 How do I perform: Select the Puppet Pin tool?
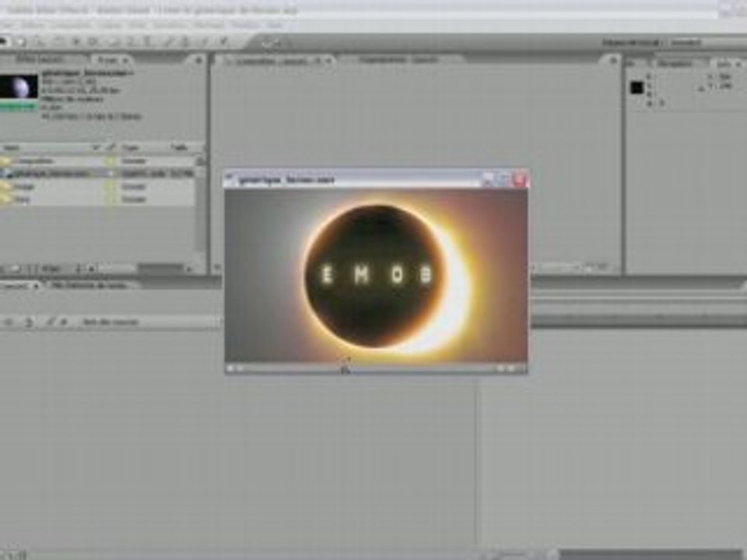[x=223, y=42]
